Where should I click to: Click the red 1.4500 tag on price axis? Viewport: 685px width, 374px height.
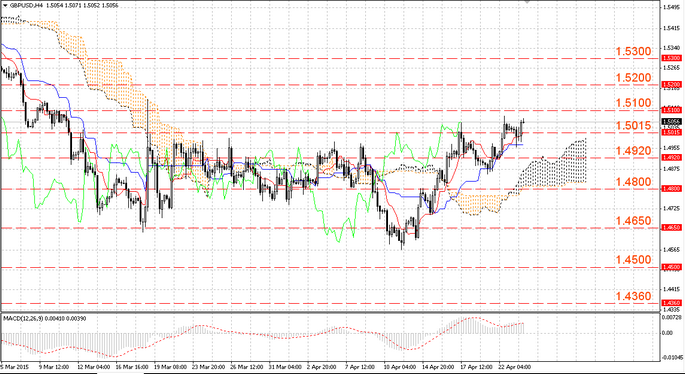click(x=671, y=267)
